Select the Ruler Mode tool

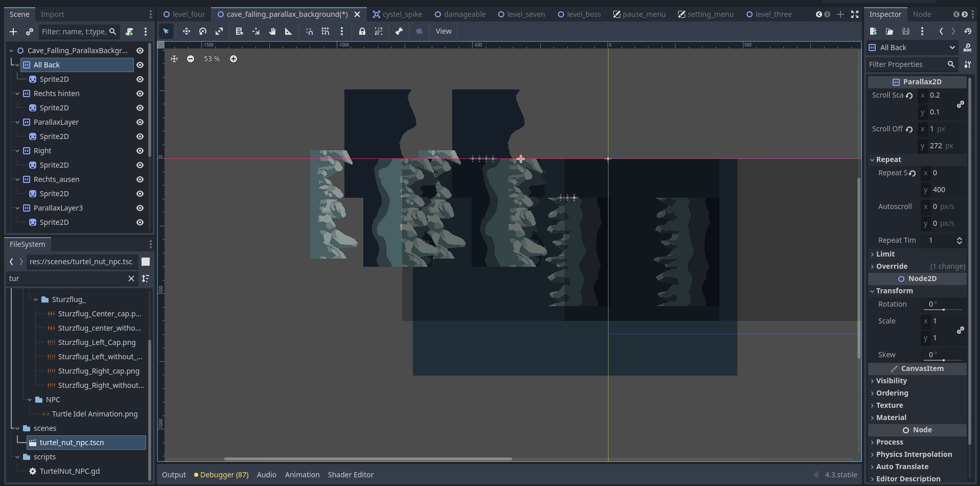click(289, 31)
